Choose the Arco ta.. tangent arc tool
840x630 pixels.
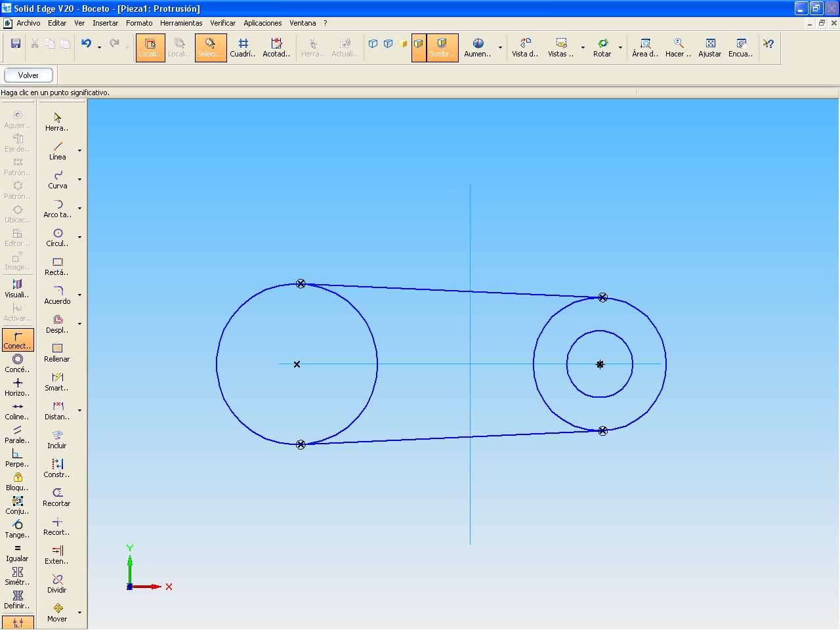coord(57,209)
